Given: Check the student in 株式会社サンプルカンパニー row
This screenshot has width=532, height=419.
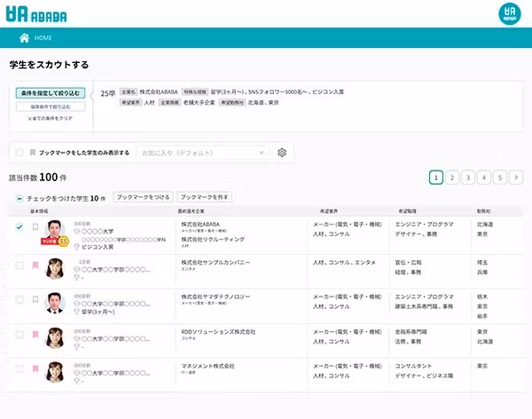Looking at the screenshot, I should 20,265.
